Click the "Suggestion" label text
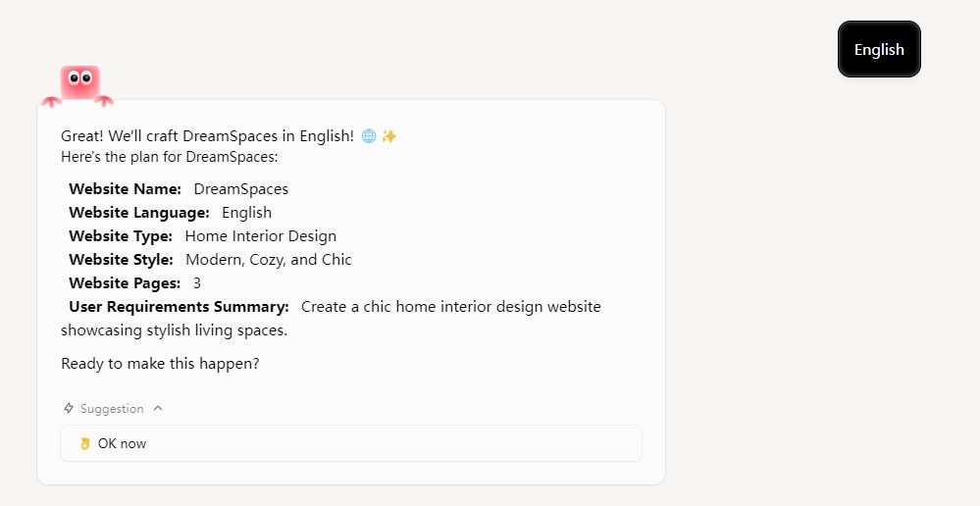Screen dimensions: 980x506 tap(112, 408)
